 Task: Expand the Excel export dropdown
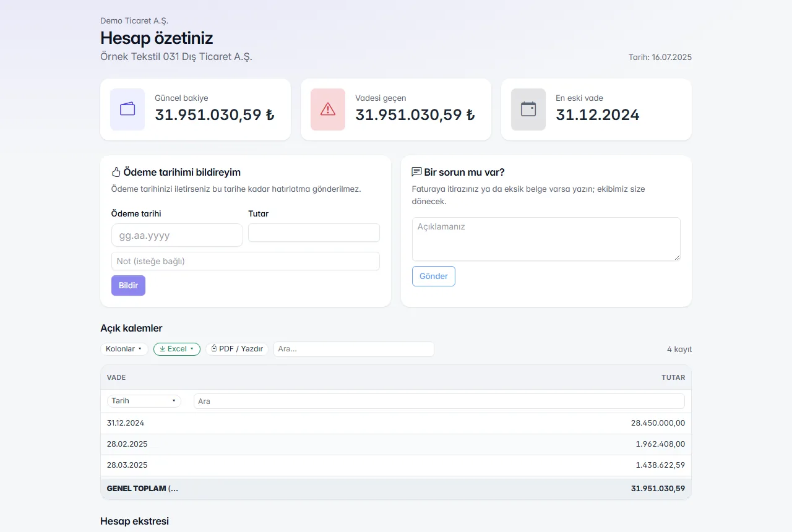tap(177, 349)
